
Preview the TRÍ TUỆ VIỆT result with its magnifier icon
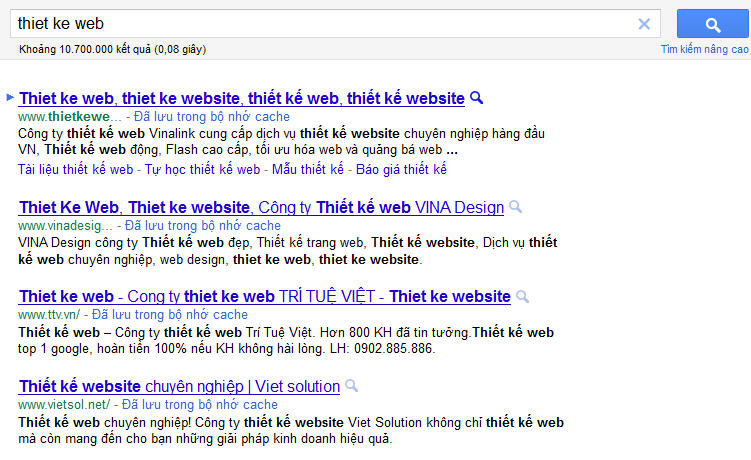click(x=523, y=297)
